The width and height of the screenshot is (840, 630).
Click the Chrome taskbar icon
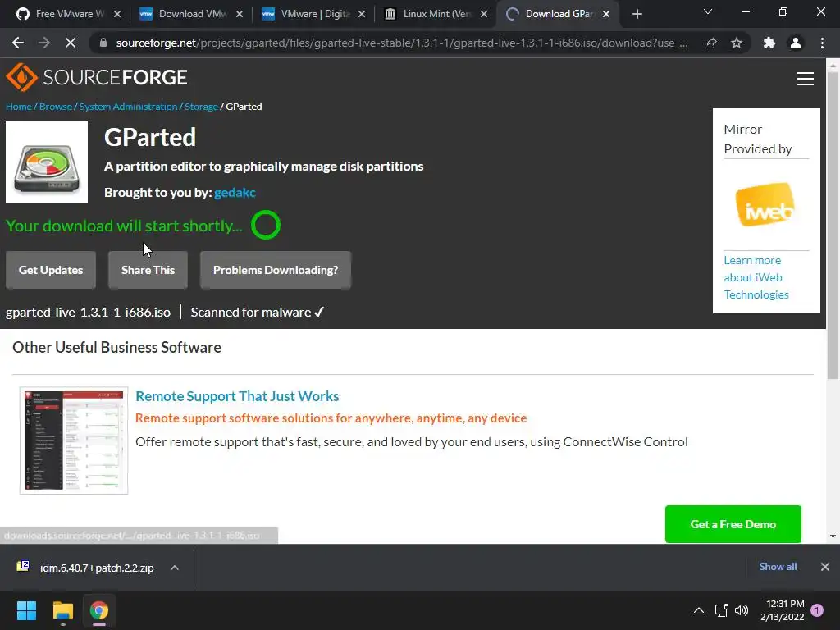(x=99, y=610)
